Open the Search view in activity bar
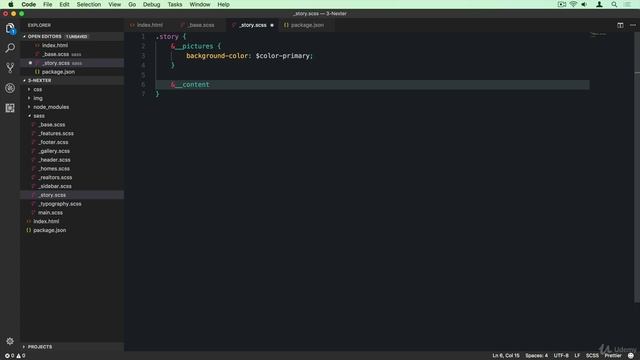 click(10, 48)
